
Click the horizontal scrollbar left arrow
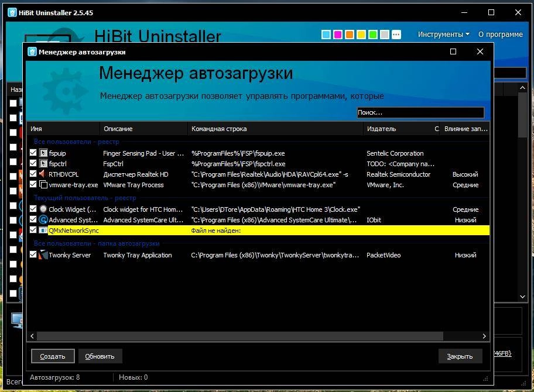point(32,336)
